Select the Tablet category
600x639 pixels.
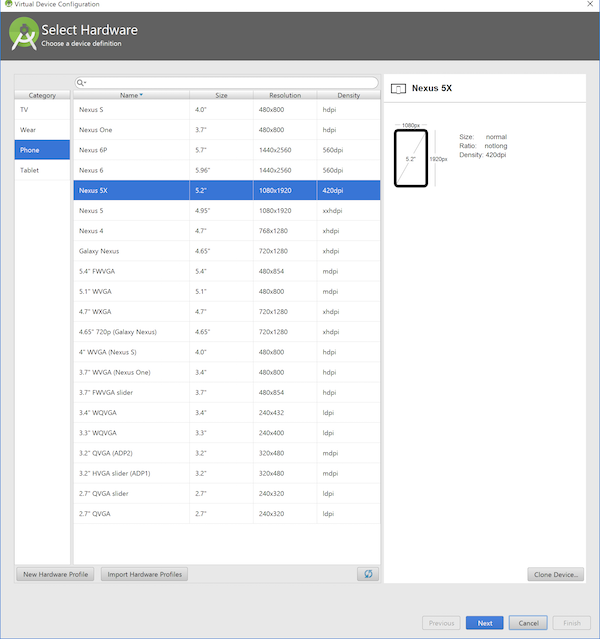42,170
